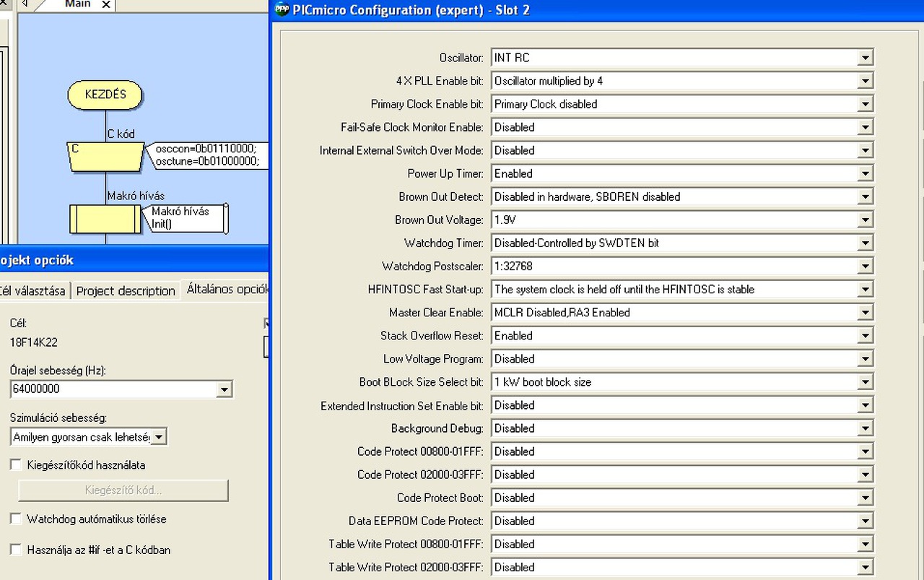This screenshot has width=924, height=580.
Task: Select the yellow macro call block icon
Action: [x=105, y=218]
